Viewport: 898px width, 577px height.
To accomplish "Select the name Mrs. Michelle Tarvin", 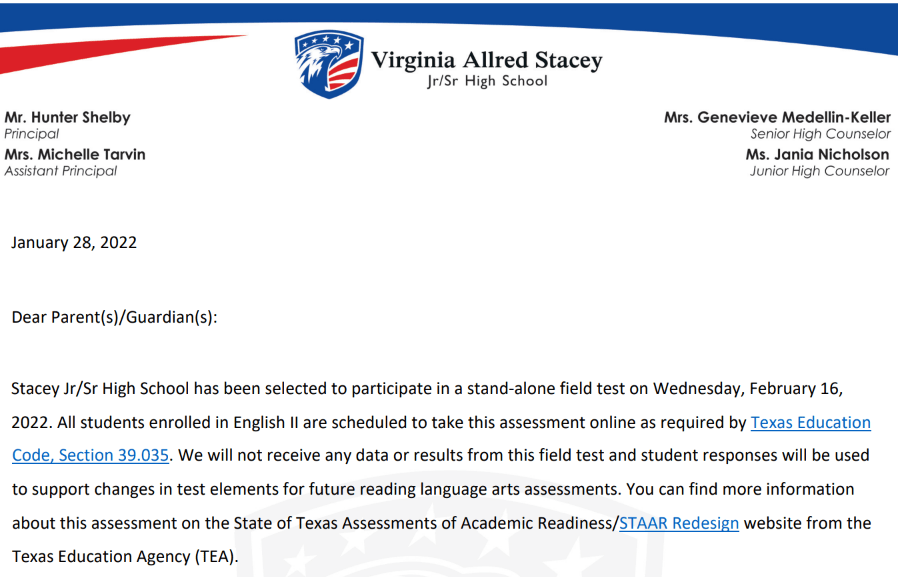I will (x=75, y=154).
